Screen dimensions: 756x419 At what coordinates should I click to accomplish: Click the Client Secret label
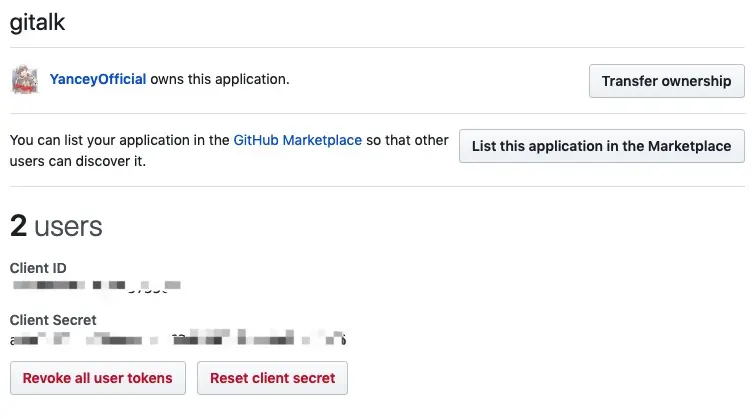(x=53, y=320)
